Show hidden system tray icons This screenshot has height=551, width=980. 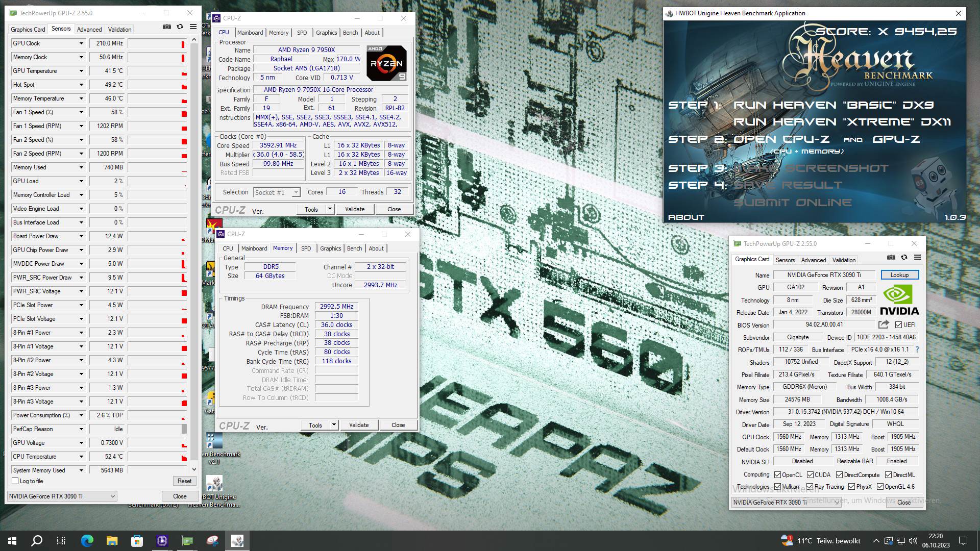coord(876,541)
